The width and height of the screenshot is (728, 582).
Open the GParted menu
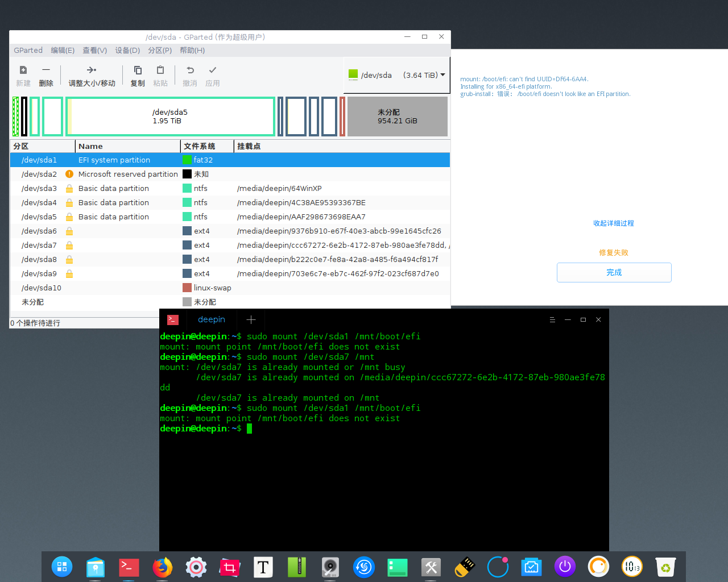pos(28,50)
